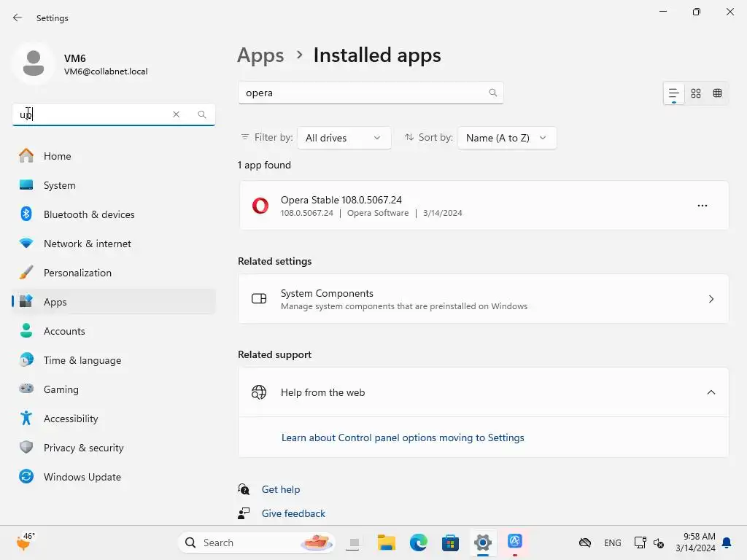Image resolution: width=747 pixels, height=560 pixels.
Task: Open the Opera Stable more options menu
Action: point(702,206)
